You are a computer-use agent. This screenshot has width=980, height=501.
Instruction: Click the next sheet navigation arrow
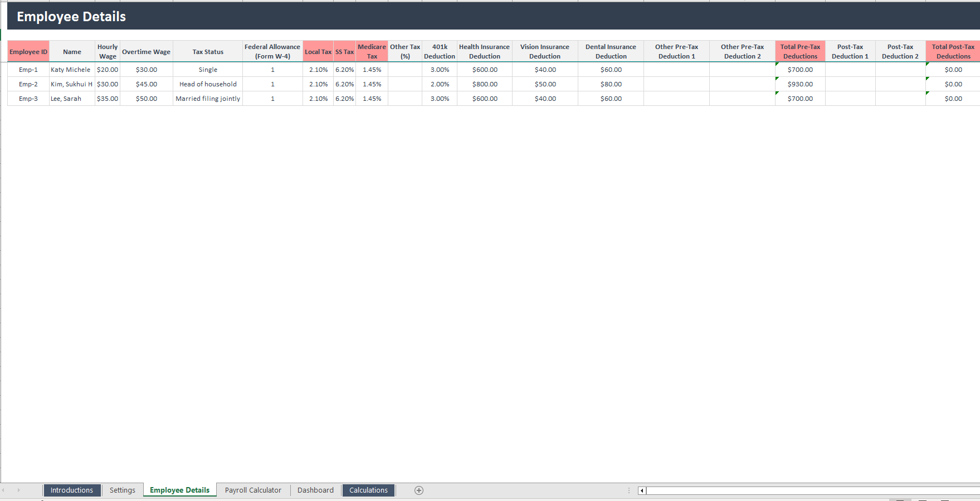18,490
